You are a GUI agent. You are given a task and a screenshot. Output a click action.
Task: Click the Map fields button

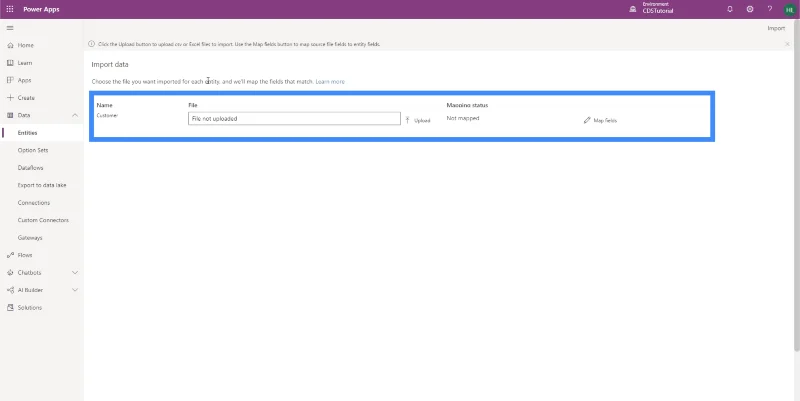click(600, 120)
